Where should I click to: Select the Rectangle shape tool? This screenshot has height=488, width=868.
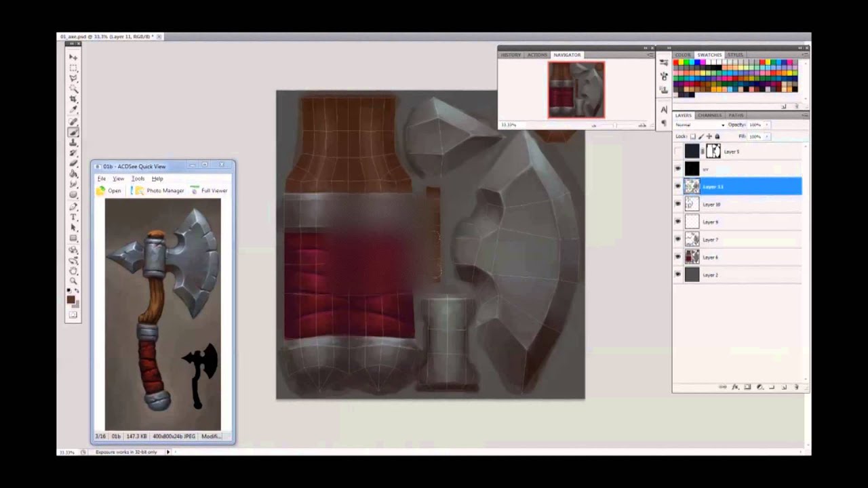[x=73, y=237]
